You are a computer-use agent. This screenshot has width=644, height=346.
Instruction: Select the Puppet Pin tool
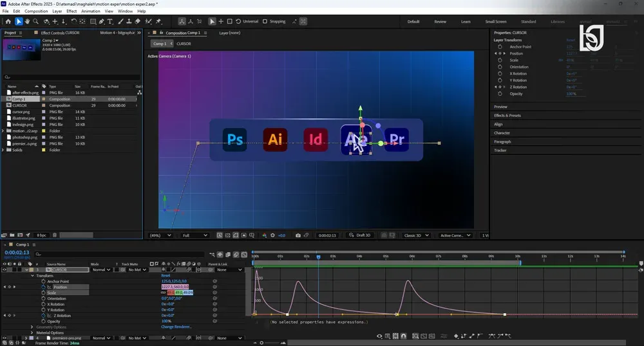tap(158, 21)
